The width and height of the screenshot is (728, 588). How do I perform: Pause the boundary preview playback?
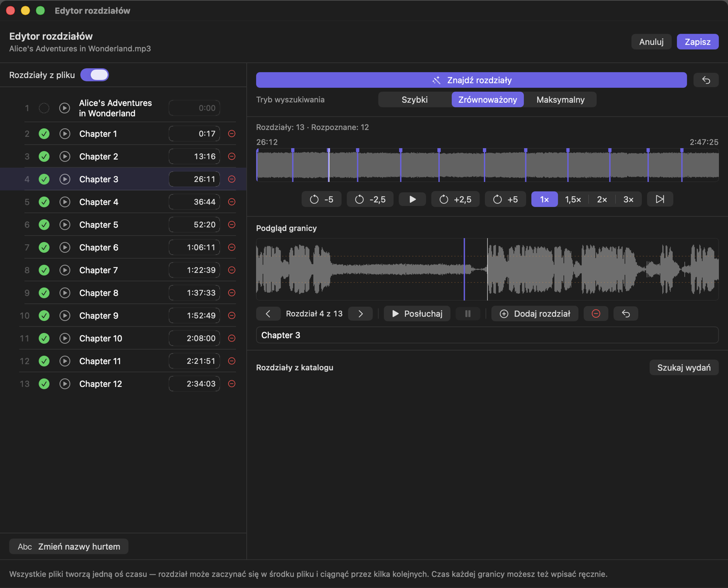(468, 314)
